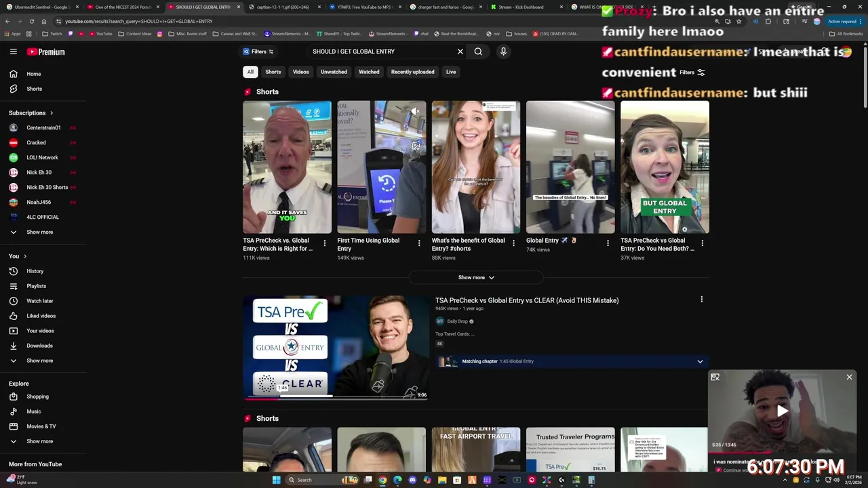Screen dimensions: 868x488
Task: Open TSA PreCheck vs Global Entry pilot short
Action: pyautogui.click(x=287, y=167)
